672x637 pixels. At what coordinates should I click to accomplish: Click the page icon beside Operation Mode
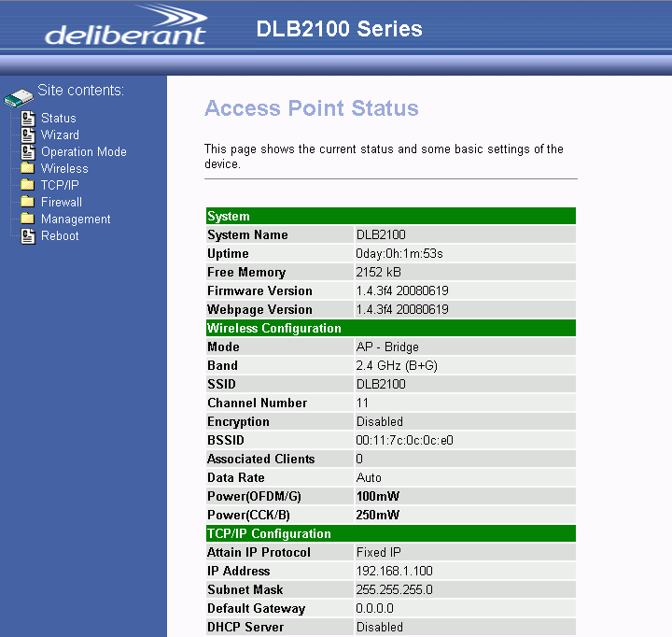pyautogui.click(x=27, y=152)
